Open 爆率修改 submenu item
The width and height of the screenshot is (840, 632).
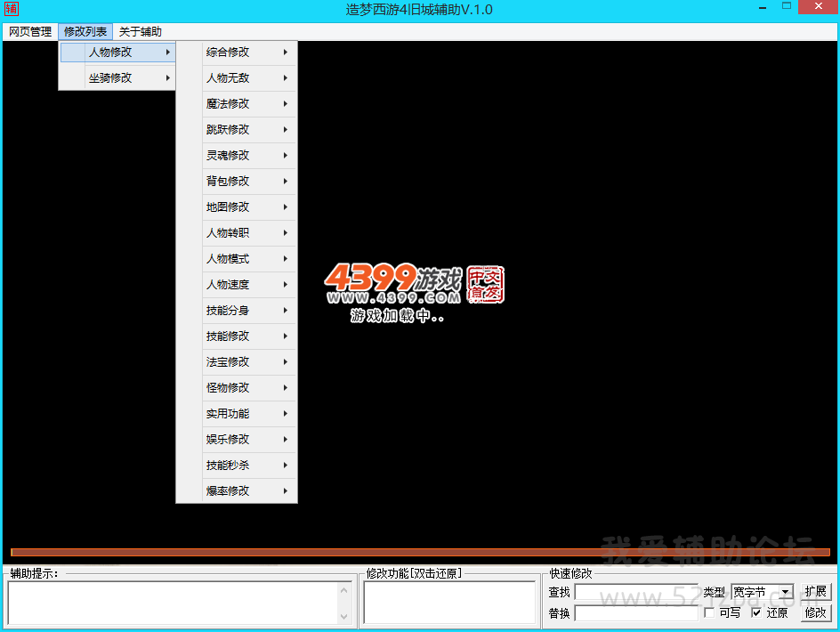pos(237,490)
